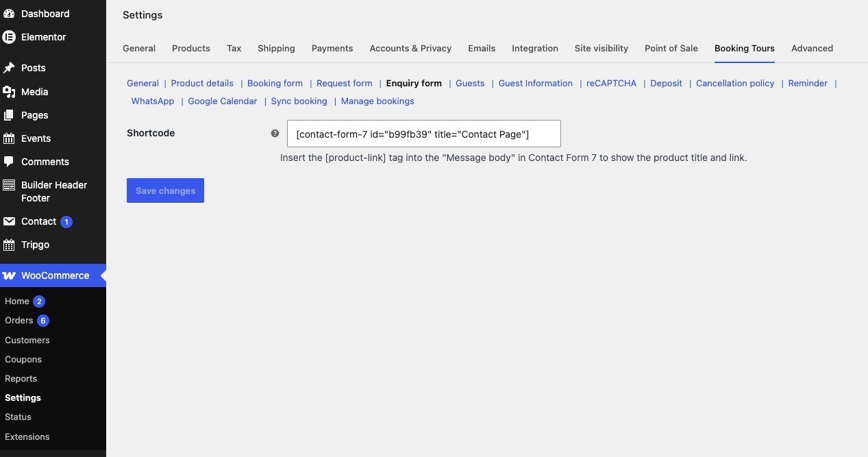This screenshot has height=457, width=868.
Task: Open the Google Calendar section
Action: (223, 101)
